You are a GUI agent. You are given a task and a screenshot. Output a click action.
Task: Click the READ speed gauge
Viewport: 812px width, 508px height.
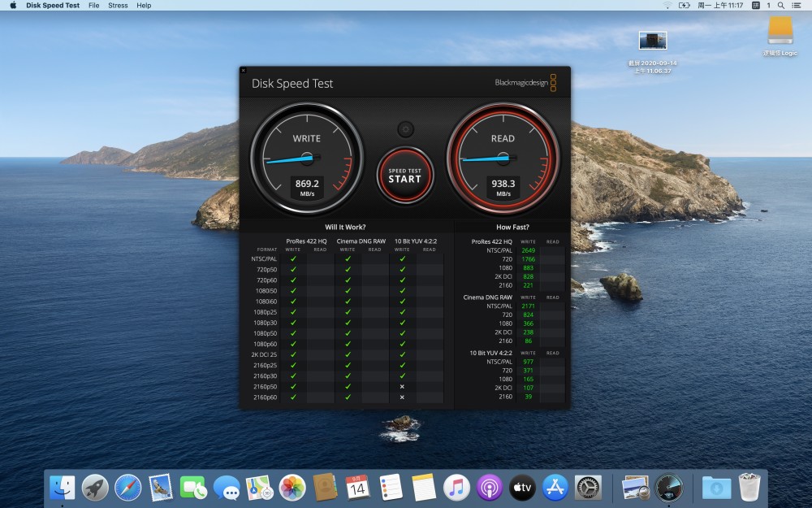[x=503, y=158]
